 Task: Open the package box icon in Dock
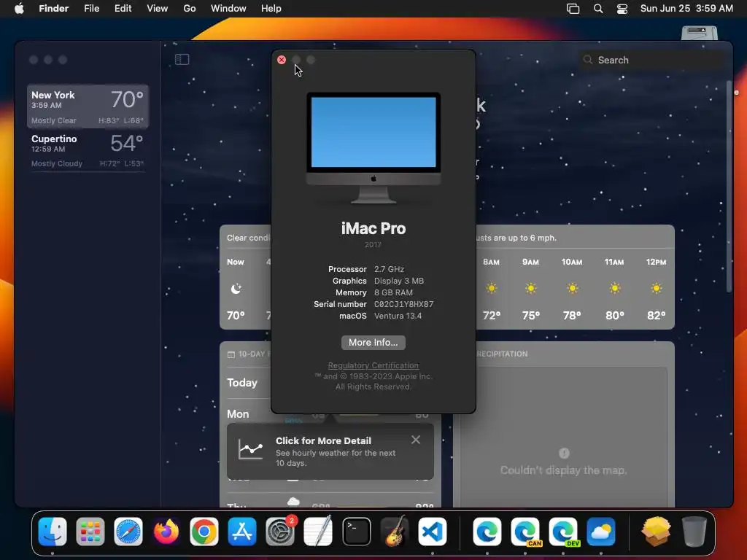coord(656,532)
